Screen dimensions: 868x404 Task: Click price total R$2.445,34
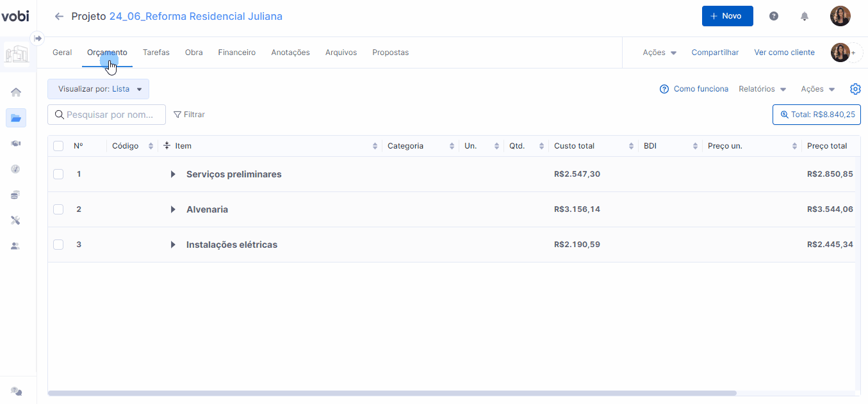coord(830,245)
